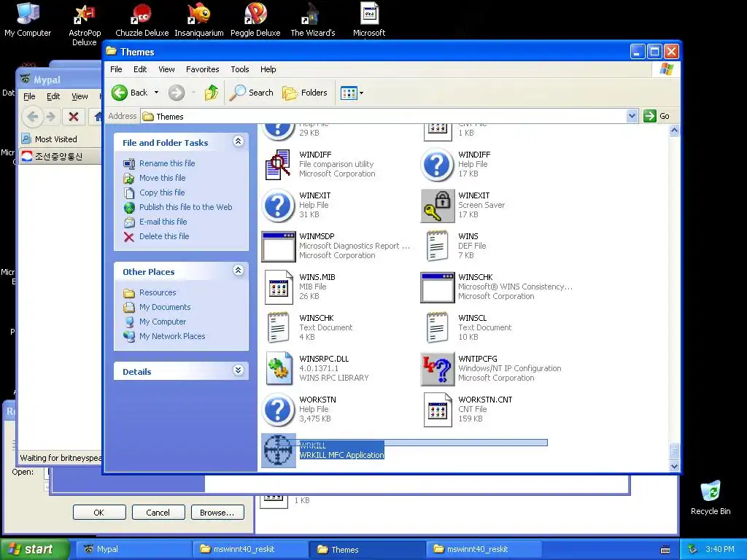Click Move this file link
The width and height of the screenshot is (747, 560).
coord(163,178)
